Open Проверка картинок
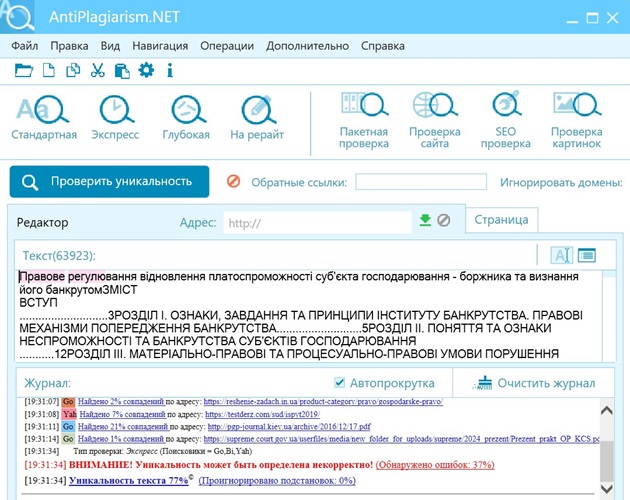Image resolution: width=630 pixels, height=500 pixels. click(x=577, y=120)
